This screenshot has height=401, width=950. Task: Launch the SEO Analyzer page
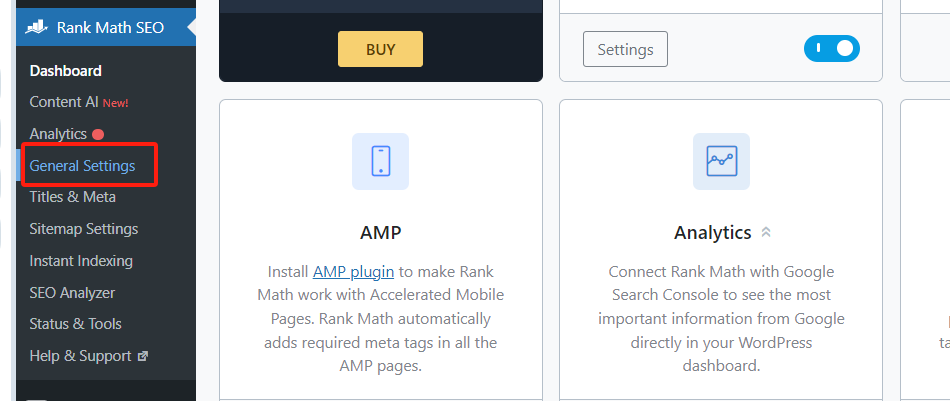(x=72, y=293)
